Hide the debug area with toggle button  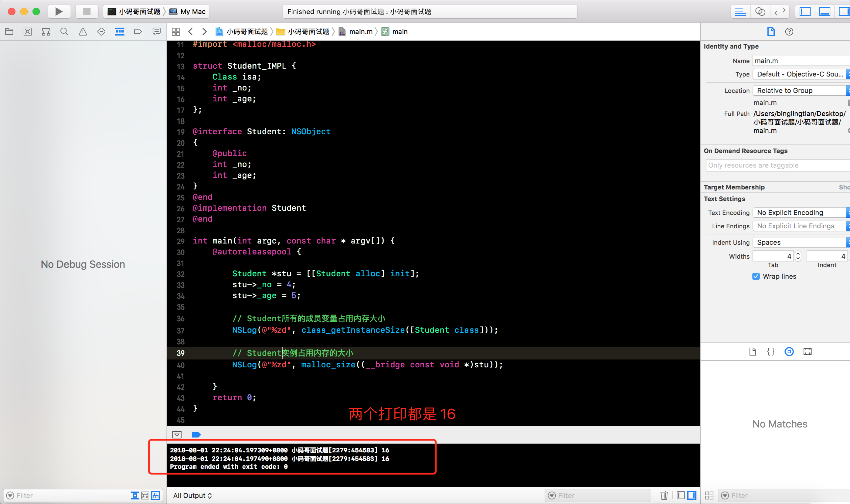tap(177, 435)
